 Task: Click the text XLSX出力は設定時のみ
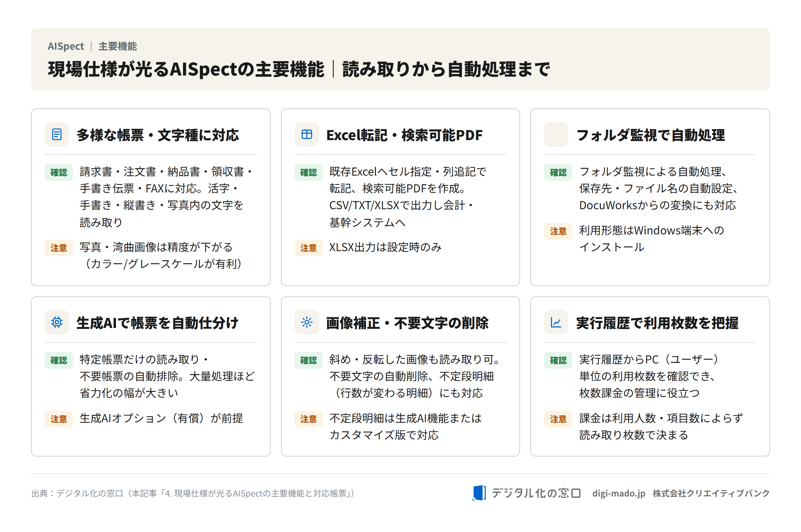pos(385,247)
